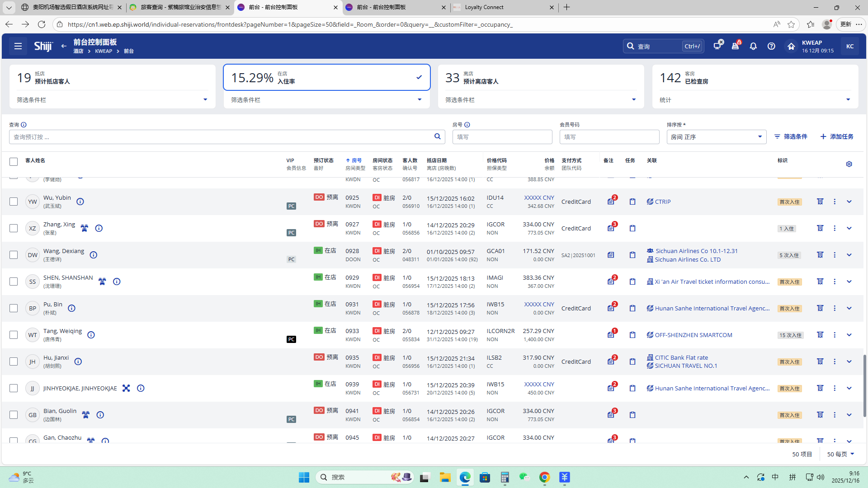
Task: Open the table settings gear icon
Action: [x=849, y=164]
